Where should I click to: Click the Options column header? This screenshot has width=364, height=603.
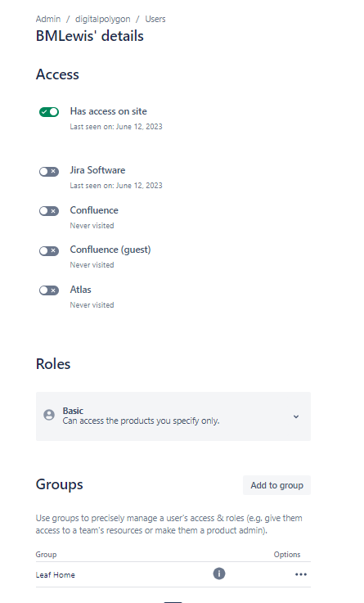(287, 554)
